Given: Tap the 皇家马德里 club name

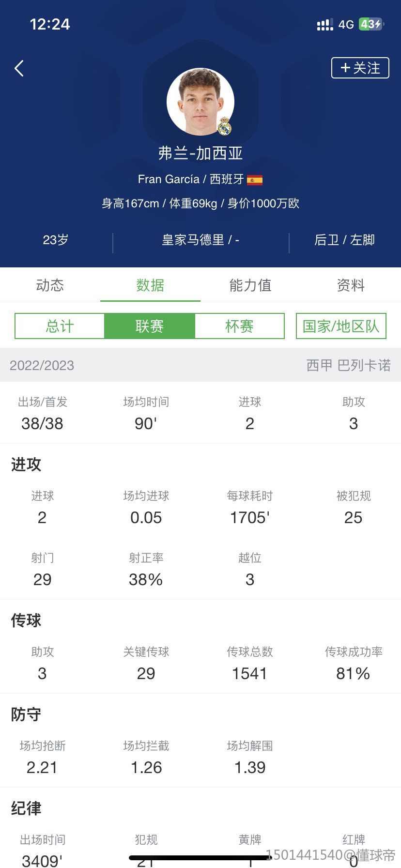Looking at the screenshot, I should coord(193,240).
